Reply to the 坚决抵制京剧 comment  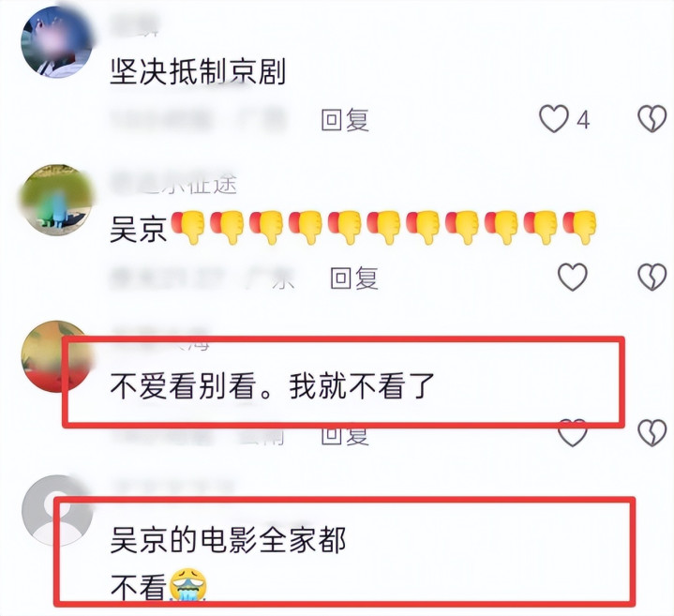[x=345, y=119]
